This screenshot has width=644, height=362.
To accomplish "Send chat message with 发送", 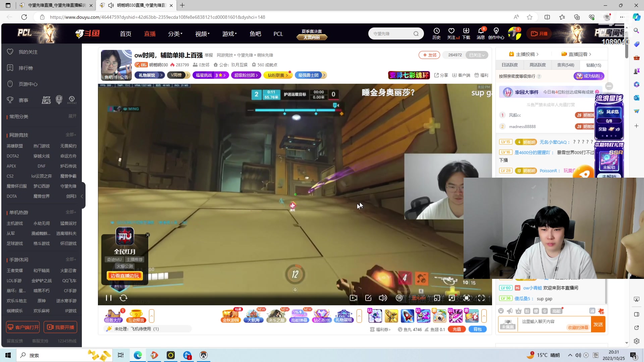I will click(x=598, y=324).
